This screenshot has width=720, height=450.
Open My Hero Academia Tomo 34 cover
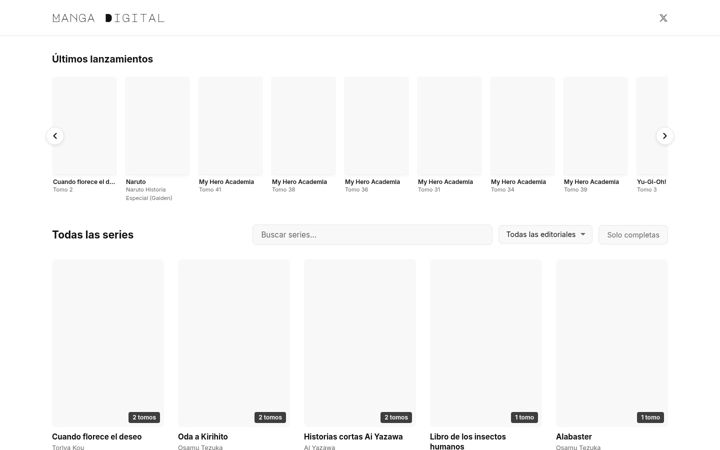[523, 126]
